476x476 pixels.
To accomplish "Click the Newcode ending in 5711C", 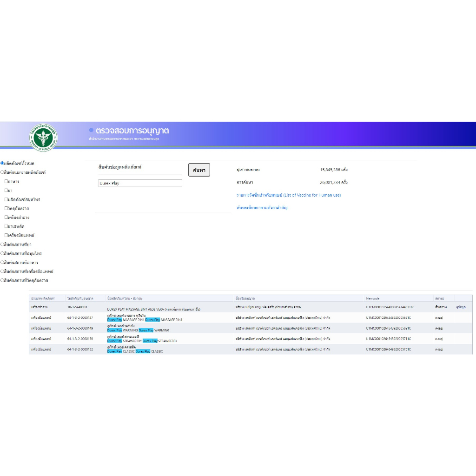I will 388,339.
